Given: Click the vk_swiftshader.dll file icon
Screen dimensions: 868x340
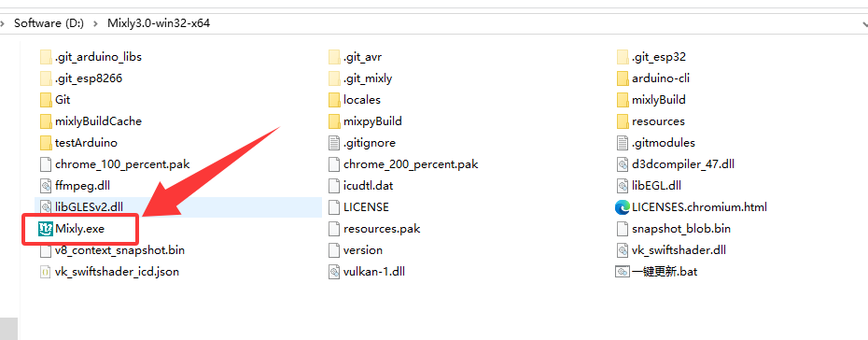Looking at the screenshot, I should [623, 250].
